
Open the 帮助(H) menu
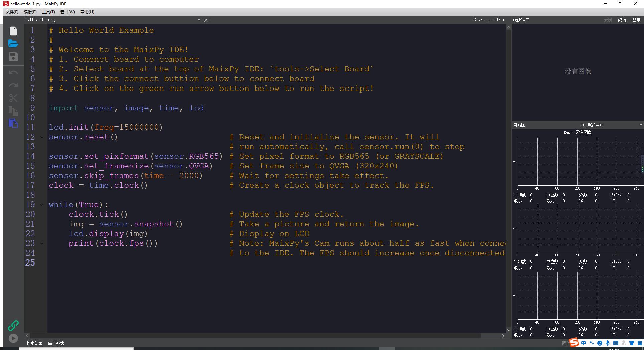pos(87,12)
